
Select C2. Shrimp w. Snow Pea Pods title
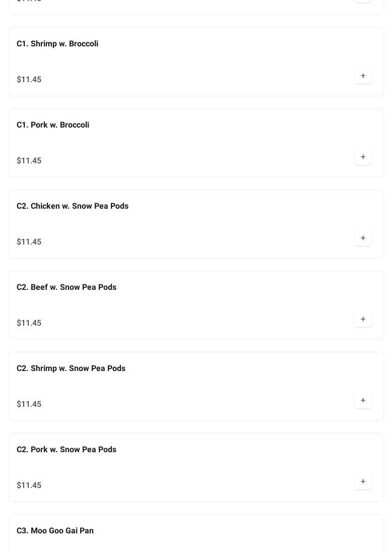pos(71,369)
